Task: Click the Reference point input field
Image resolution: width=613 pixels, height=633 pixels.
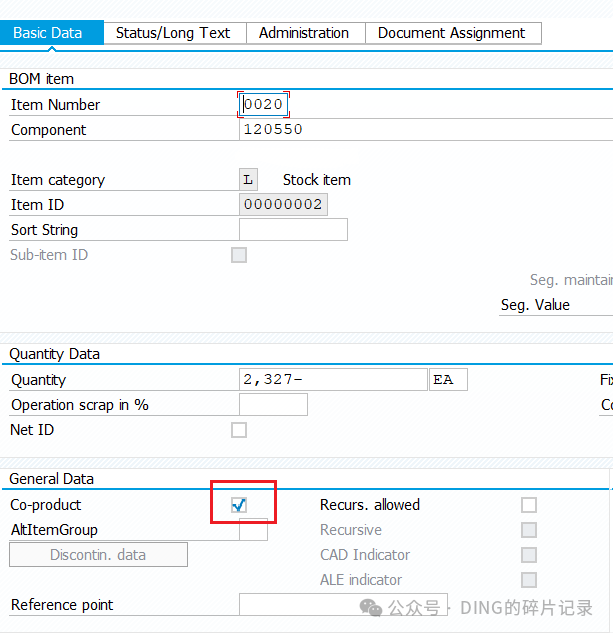Action: coord(343,604)
